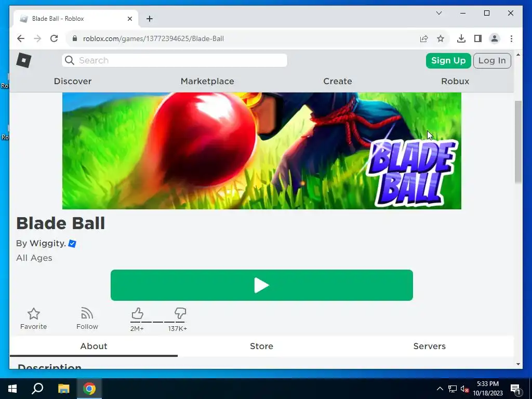The height and width of the screenshot is (399, 532).
Task: Start the game with the green play button
Action: (x=262, y=285)
